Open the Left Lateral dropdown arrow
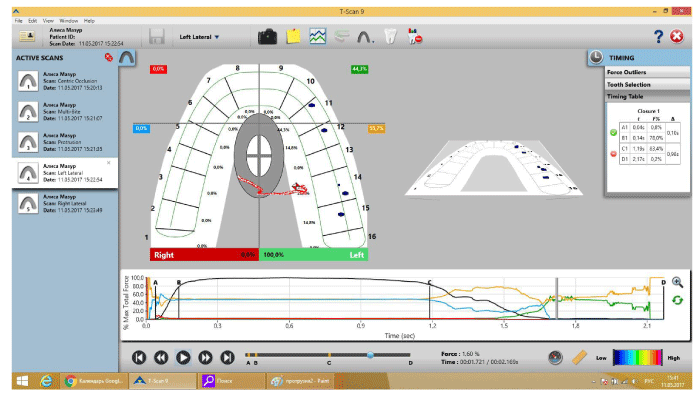 click(x=217, y=37)
